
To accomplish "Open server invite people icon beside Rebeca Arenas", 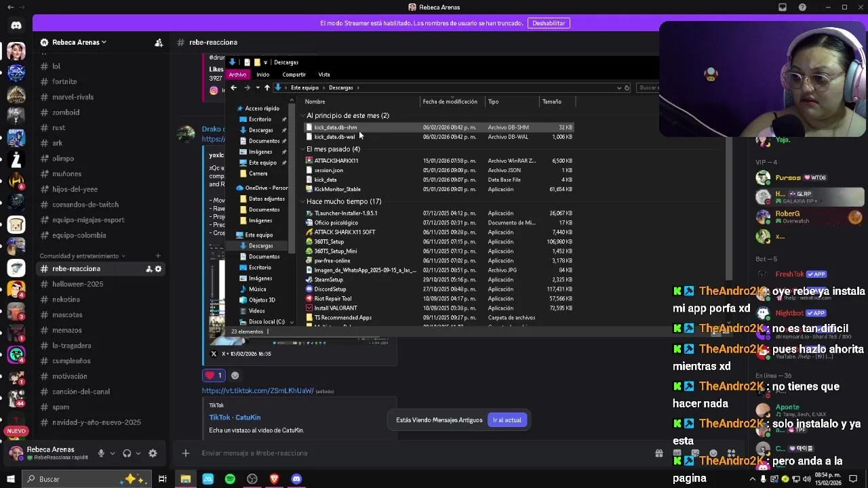I will pyautogui.click(x=159, y=42).
